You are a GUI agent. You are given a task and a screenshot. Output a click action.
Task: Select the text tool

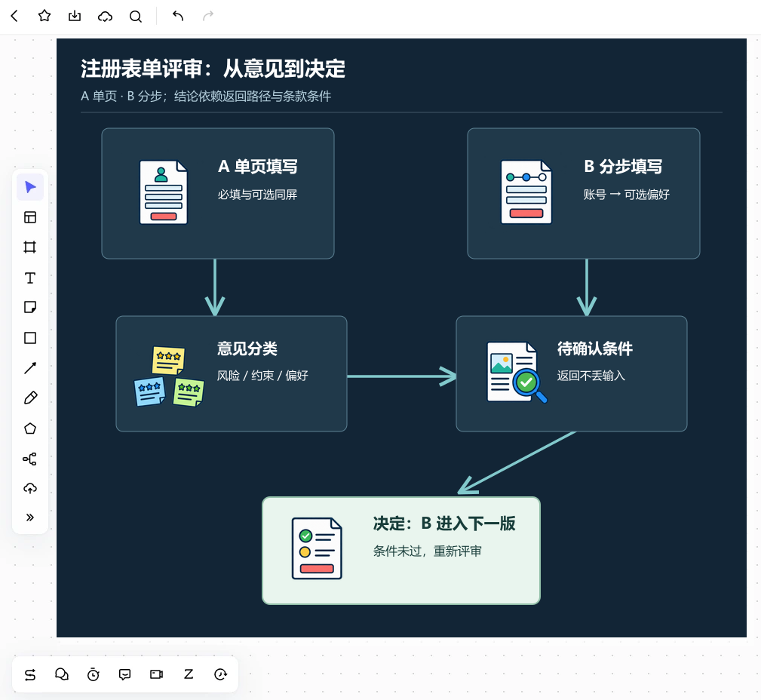[30, 278]
